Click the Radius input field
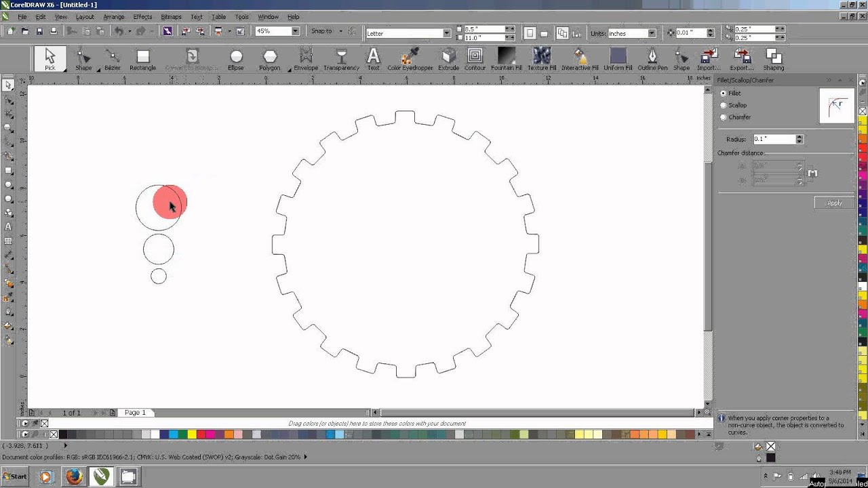This screenshot has height=488, width=868. pyautogui.click(x=774, y=139)
